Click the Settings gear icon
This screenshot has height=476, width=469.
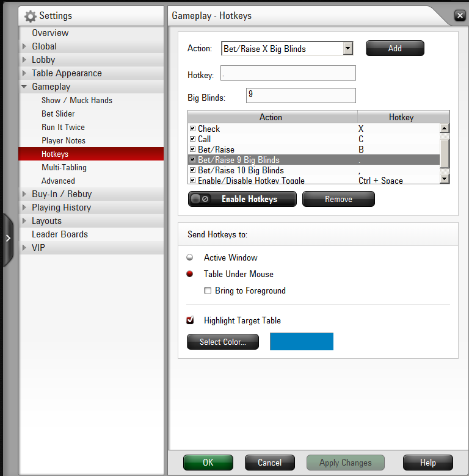[x=31, y=16]
